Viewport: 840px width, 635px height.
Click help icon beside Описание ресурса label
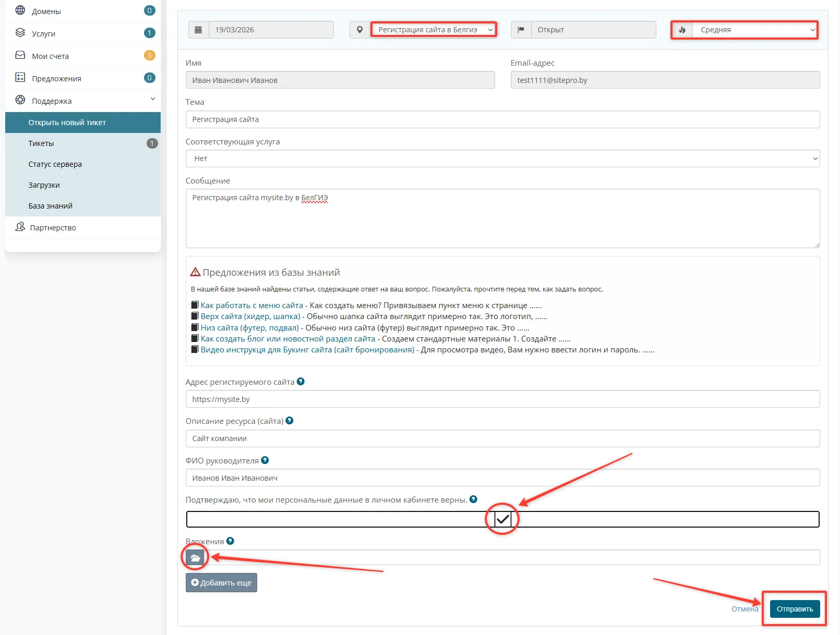click(x=290, y=421)
